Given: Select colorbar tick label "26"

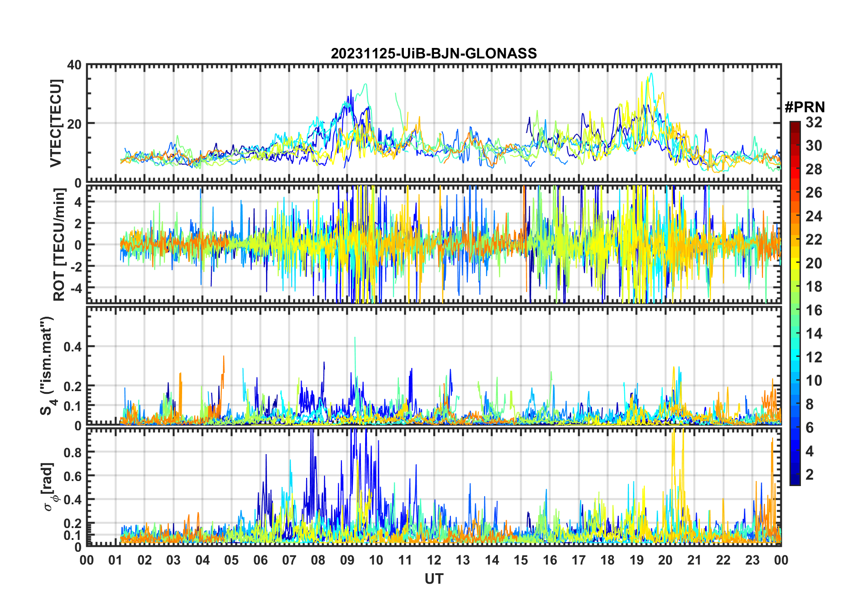Looking at the screenshot, I should point(814,193).
